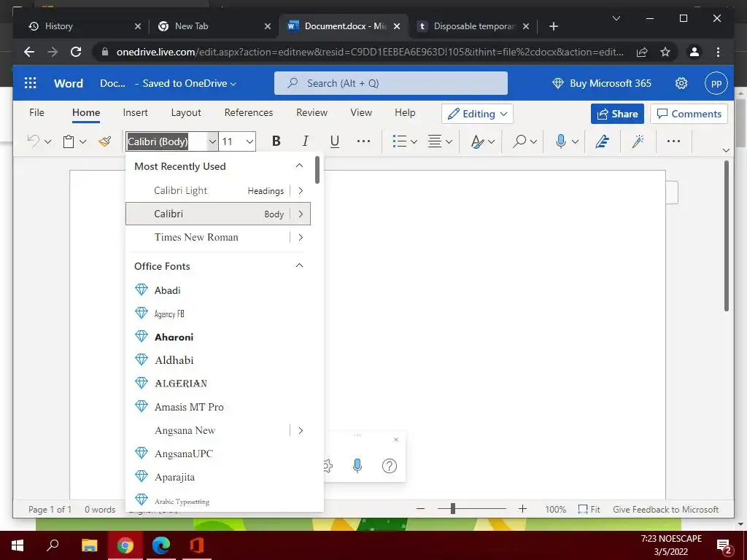Image resolution: width=747 pixels, height=560 pixels.
Task: Open Settings gear in Word header
Action: pos(681,83)
